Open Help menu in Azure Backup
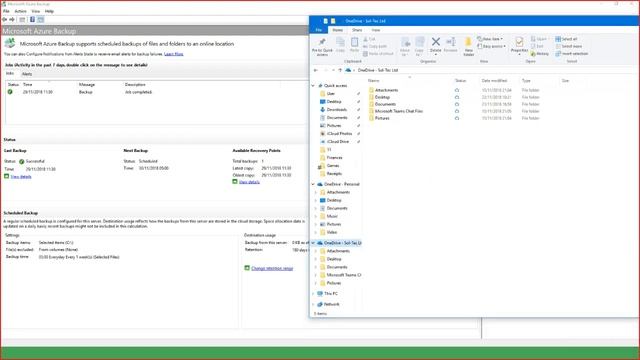Viewport: 640px width, 360px height. 49,11
